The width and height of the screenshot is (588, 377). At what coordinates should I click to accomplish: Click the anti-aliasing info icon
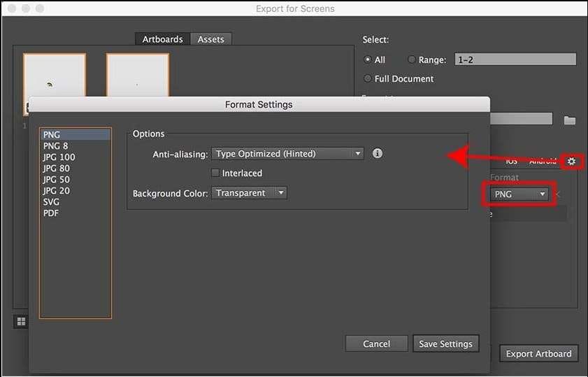[x=378, y=153]
